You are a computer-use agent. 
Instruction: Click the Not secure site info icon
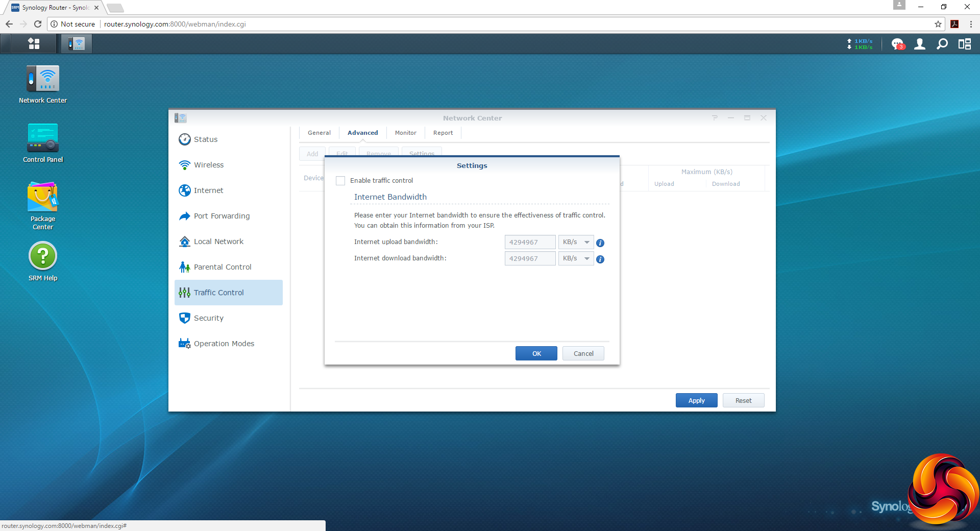pyautogui.click(x=54, y=24)
